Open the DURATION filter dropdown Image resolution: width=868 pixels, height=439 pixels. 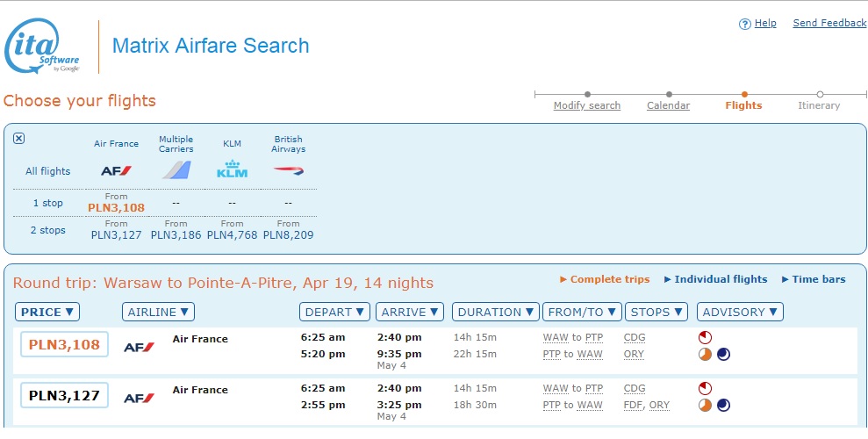496,312
